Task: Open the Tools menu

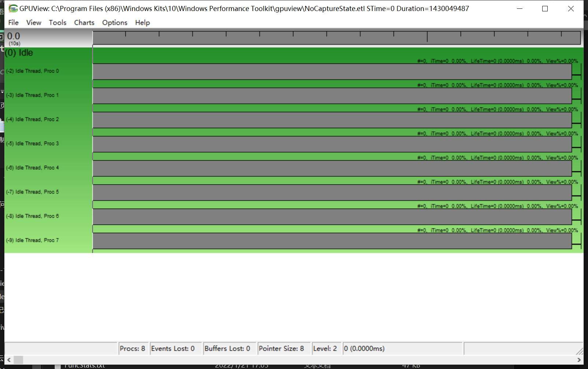Action: tap(58, 22)
